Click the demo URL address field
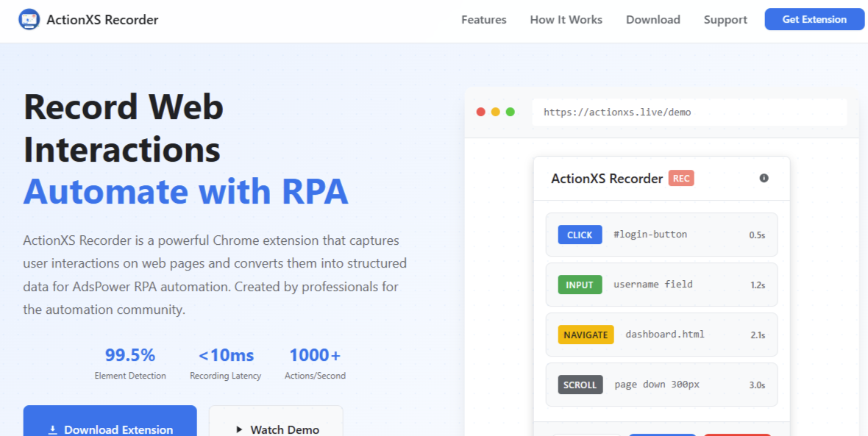This screenshot has width=868, height=436. tap(689, 112)
